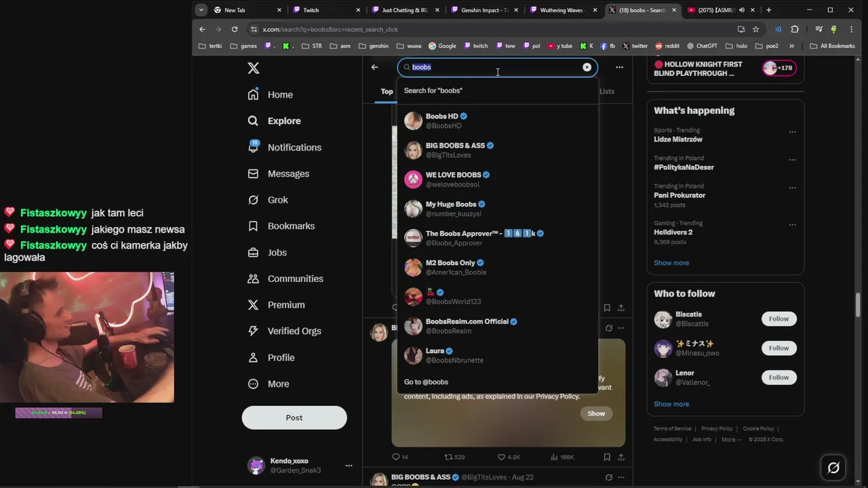Click the share icon below hidden media post
This screenshot has width=868, height=488.
[x=620, y=457]
